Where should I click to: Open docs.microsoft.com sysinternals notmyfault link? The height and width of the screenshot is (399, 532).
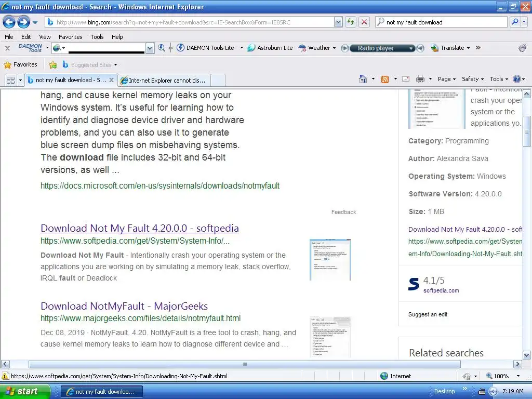(160, 185)
